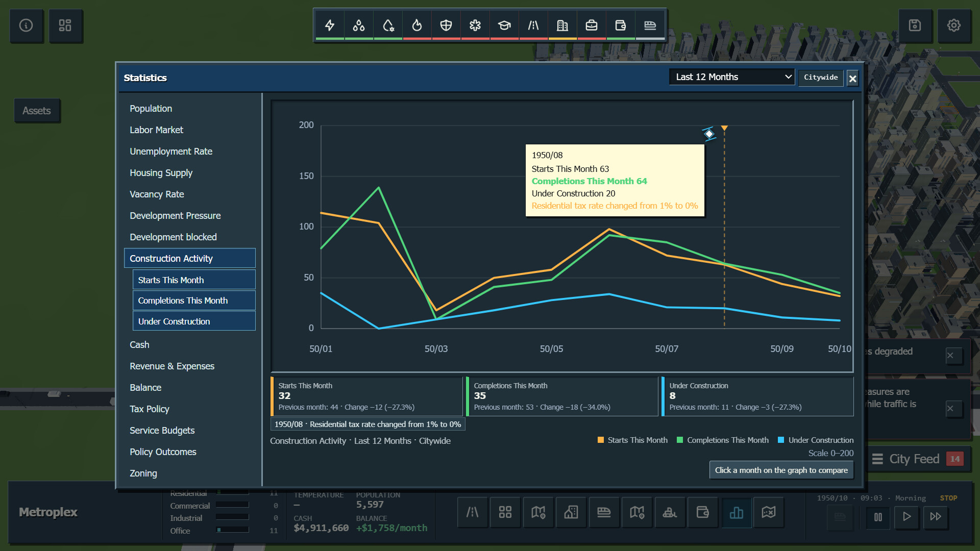Screen dimensions: 980x551
Task: Toggle Starts This Month series
Action: pos(194,280)
